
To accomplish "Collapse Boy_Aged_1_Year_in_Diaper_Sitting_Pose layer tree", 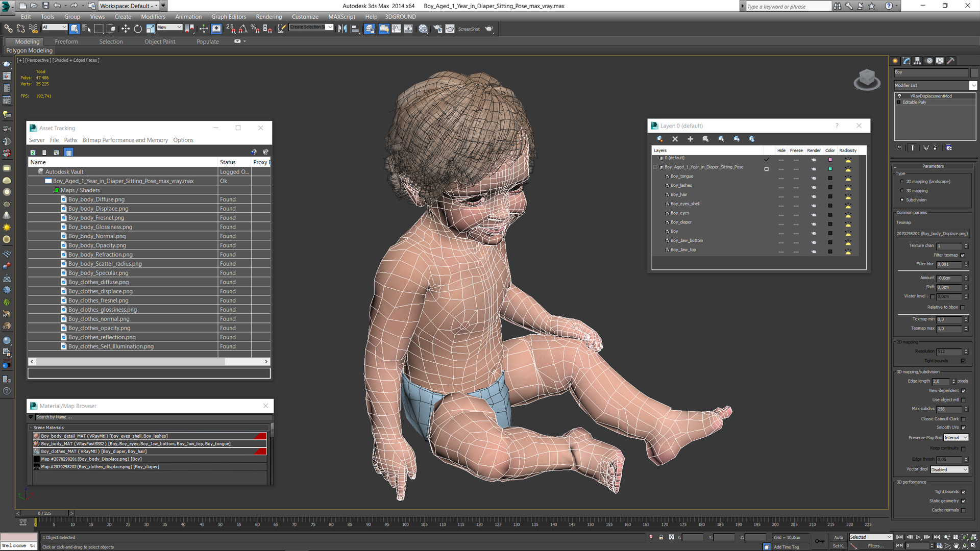I will (x=655, y=167).
